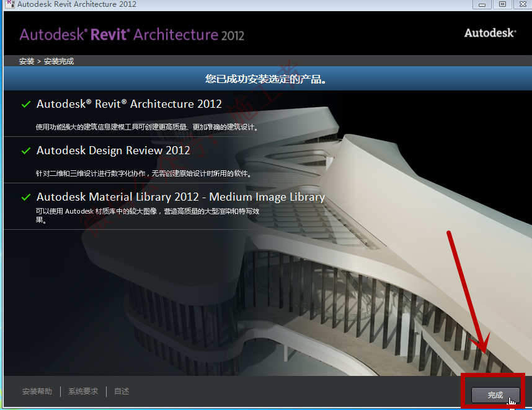Screen dimensions: 532x410
Task: Click the 完成 finish button
Action: click(495, 395)
